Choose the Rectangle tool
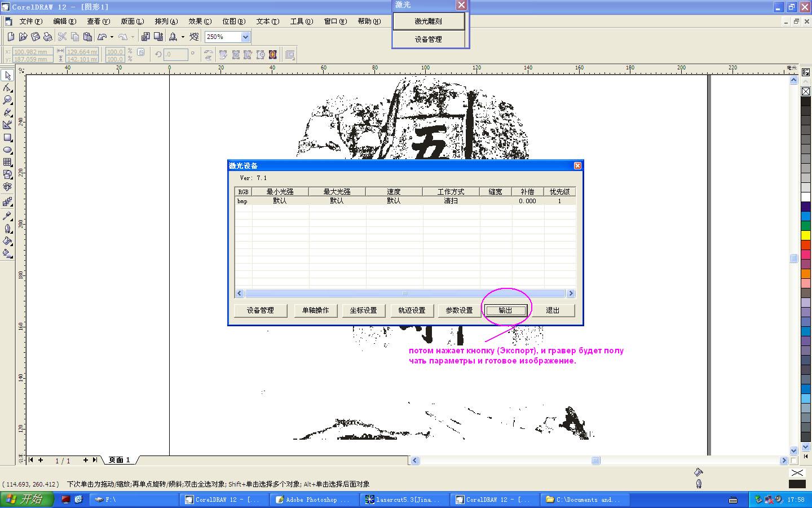The width and height of the screenshot is (812, 508). (x=7, y=138)
